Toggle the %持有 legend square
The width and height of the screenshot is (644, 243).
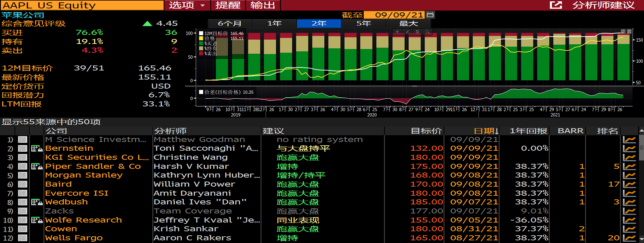pos(201,48)
